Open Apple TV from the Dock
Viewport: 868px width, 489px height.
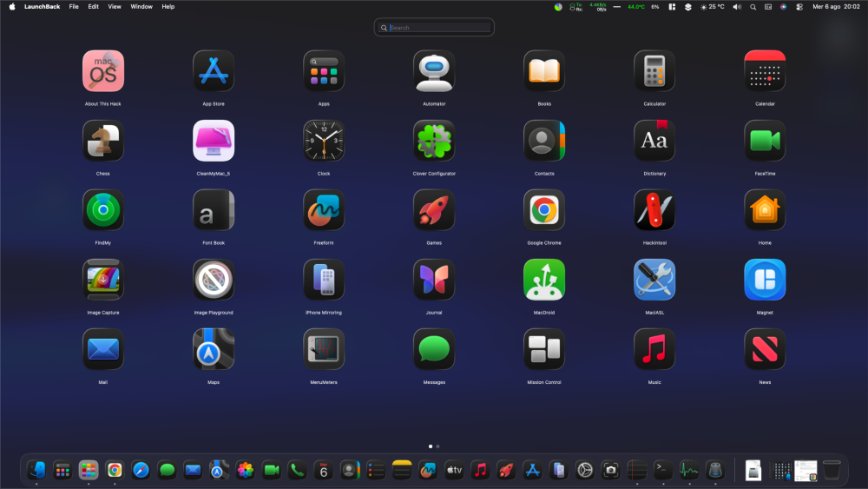coord(454,470)
